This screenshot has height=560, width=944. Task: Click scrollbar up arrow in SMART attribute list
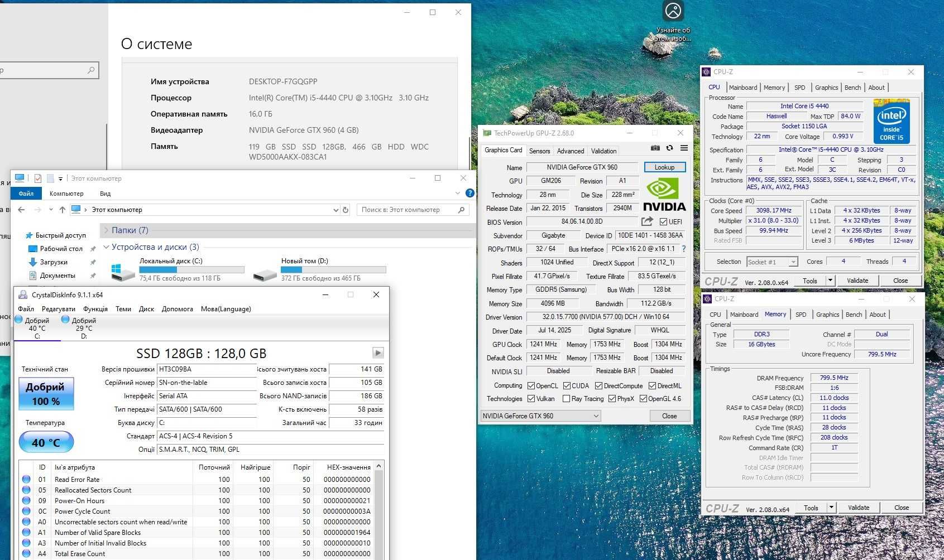click(x=379, y=466)
